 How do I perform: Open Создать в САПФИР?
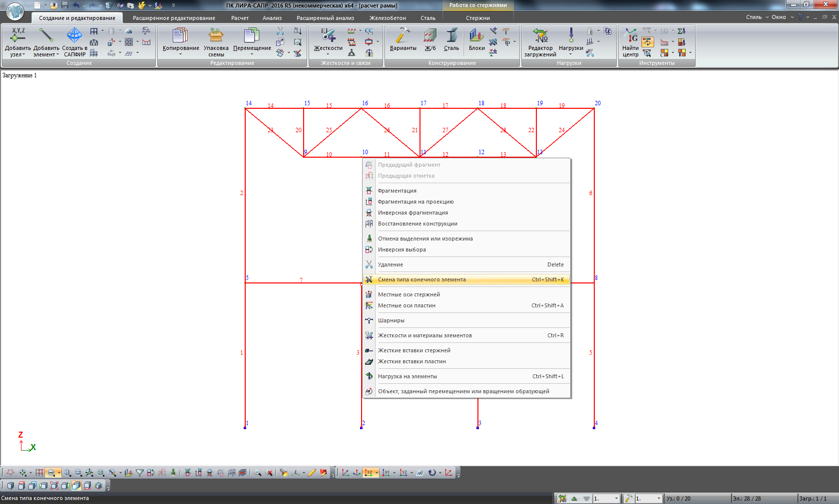pyautogui.click(x=74, y=42)
